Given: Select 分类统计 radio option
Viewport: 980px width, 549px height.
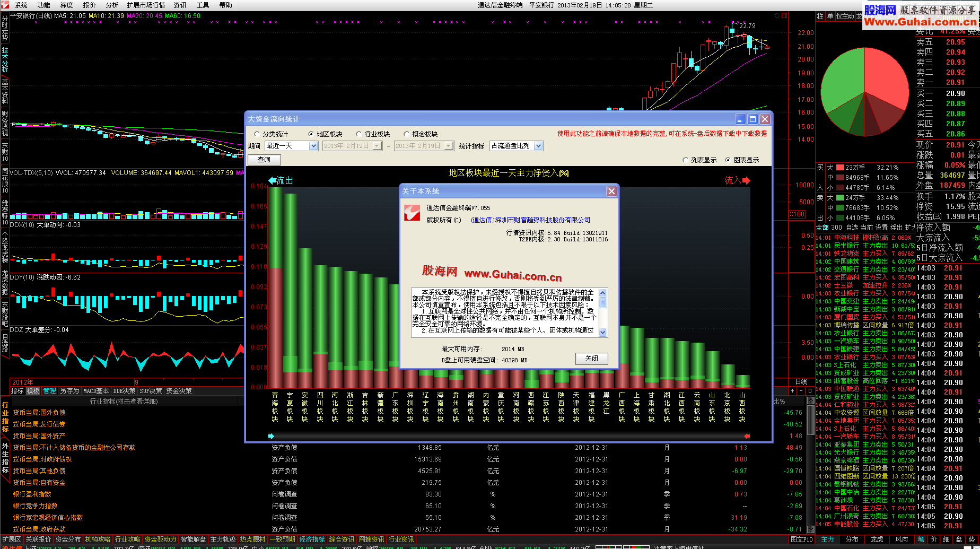Looking at the screenshot, I should [x=257, y=134].
